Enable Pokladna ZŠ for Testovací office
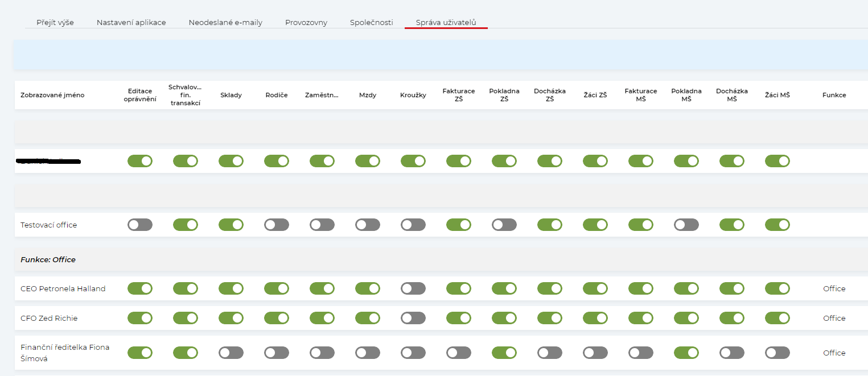The height and width of the screenshot is (376, 868). 504,225
